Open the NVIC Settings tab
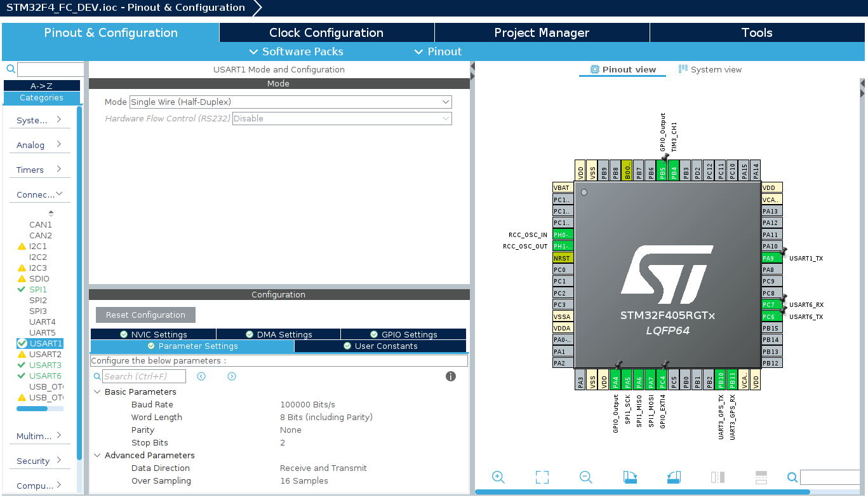The height and width of the screenshot is (497, 868). 153,334
